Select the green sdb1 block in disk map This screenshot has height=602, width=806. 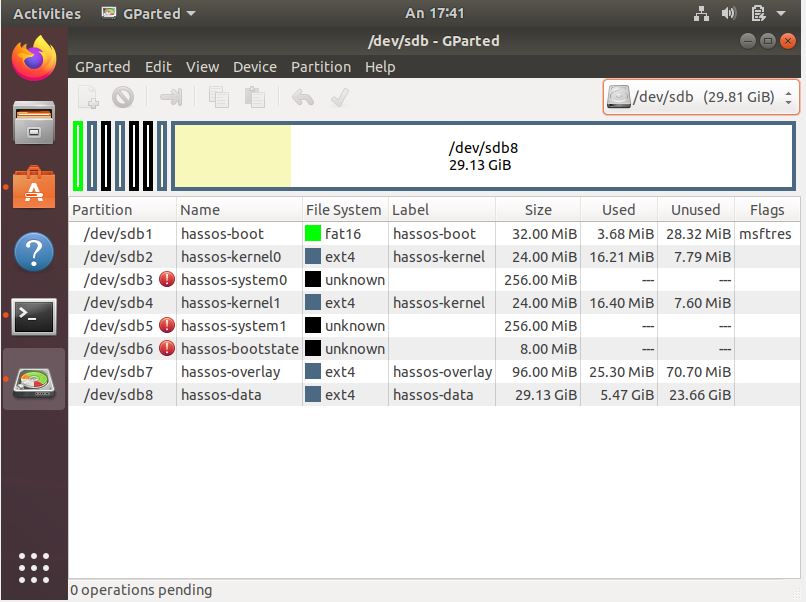(x=78, y=156)
